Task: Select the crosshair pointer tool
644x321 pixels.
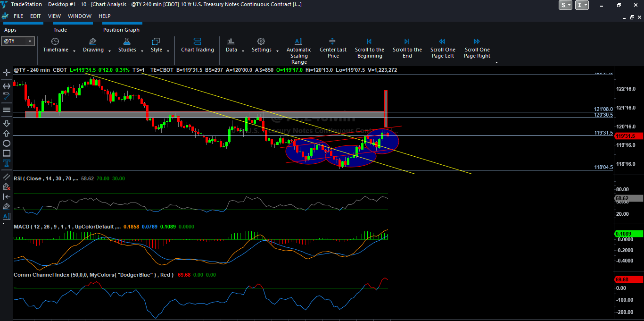Action: pyautogui.click(x=7, y=73)
